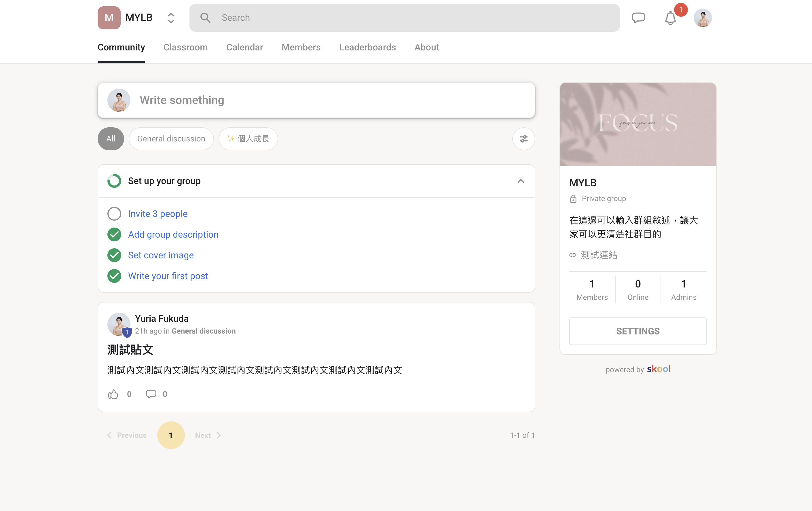Open the Leaderboards tab
The width and height of the screenshot is (812, 511).
(x=367, y=47)
